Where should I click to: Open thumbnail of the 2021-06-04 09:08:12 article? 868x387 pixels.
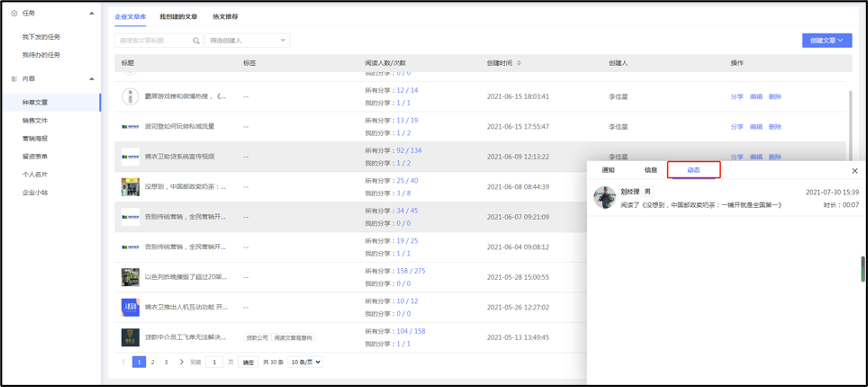[x=130, y=247]
